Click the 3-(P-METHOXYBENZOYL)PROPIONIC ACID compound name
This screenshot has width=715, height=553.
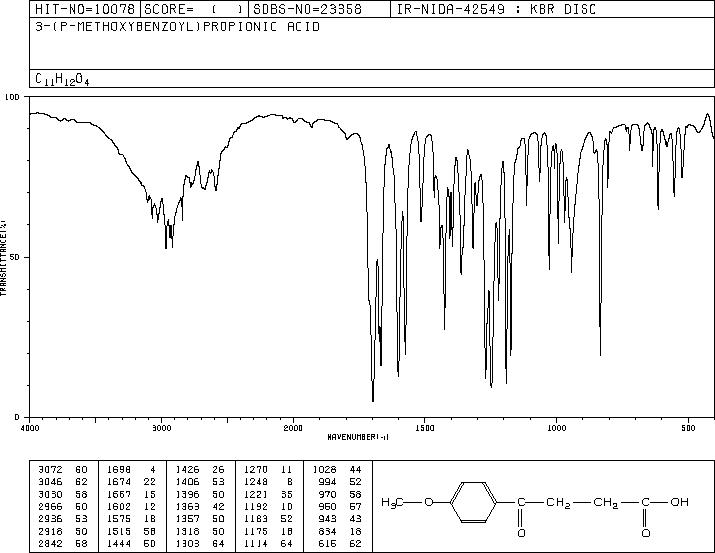click(x=177, y=27)
